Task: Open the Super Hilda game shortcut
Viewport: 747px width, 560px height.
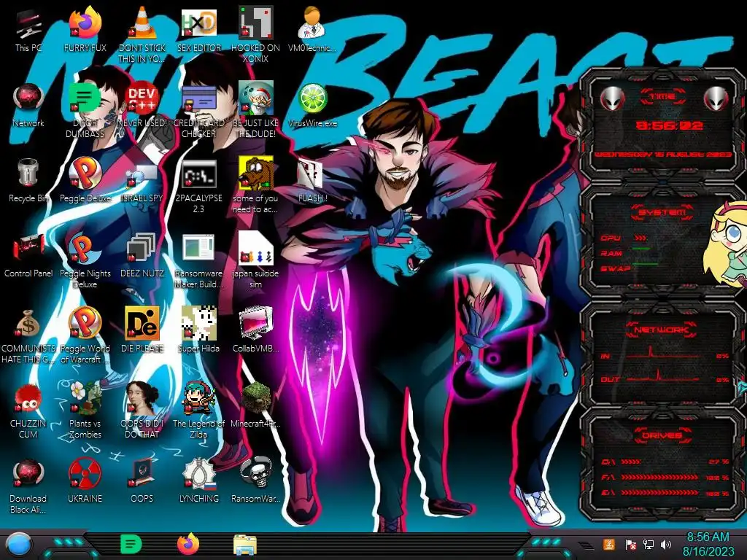Action: coord(198,330)
